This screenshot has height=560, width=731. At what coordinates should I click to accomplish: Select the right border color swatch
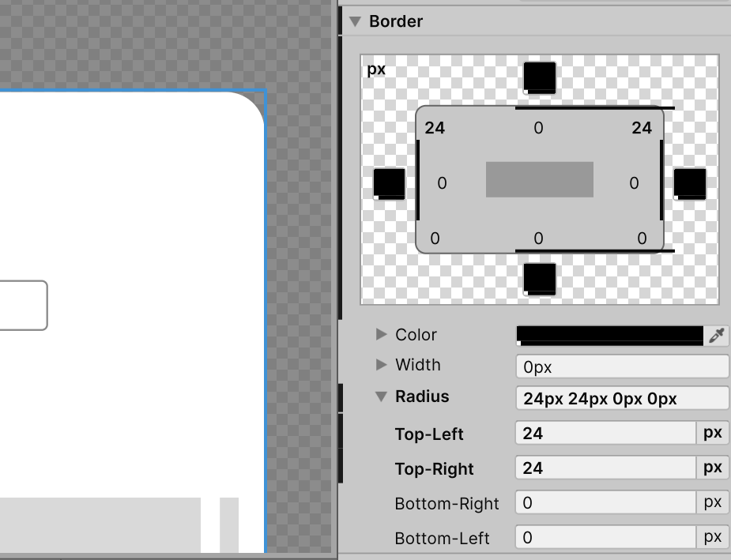coord(690,183)
